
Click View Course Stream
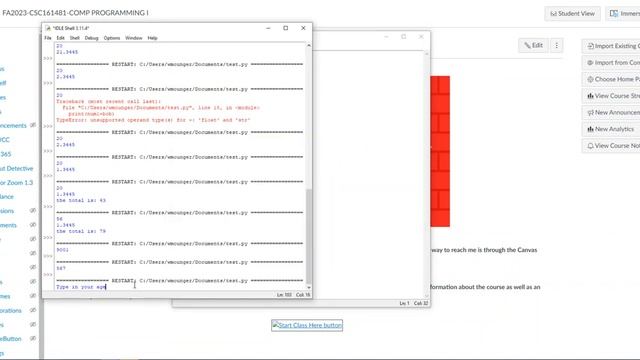tap(611, 96)
